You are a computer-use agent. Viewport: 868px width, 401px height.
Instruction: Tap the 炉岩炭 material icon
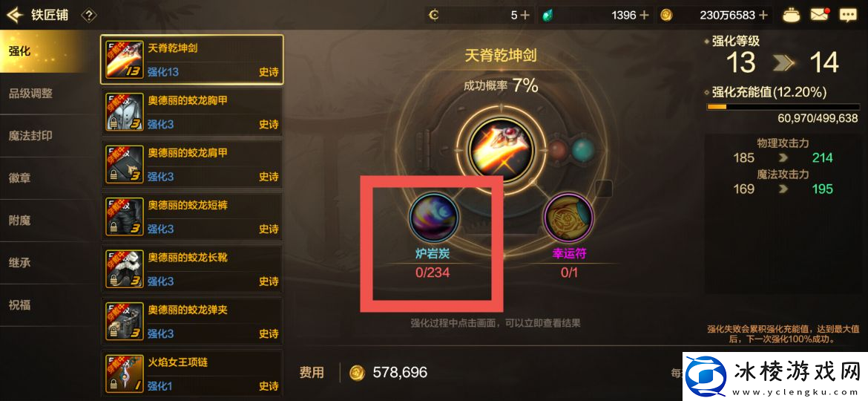[x=434, y=218]
